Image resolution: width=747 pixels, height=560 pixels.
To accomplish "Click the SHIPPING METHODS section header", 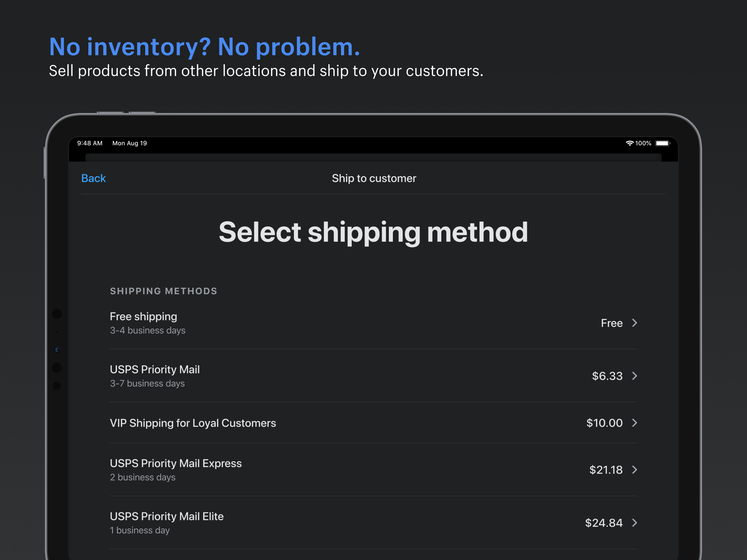I will pos(164,291).
